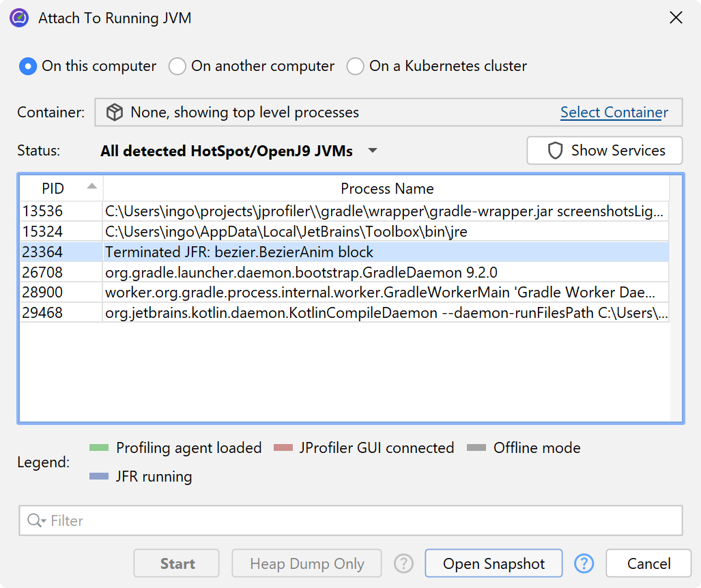Click the Open Snapshot button
This screenshot has height=588, width=701.
(493, 563)
